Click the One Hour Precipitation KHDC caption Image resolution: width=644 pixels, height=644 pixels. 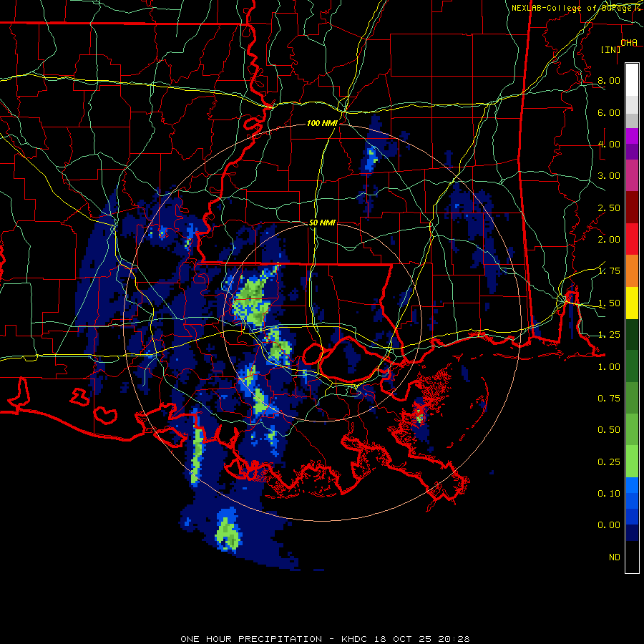click(x=325, y=639)
